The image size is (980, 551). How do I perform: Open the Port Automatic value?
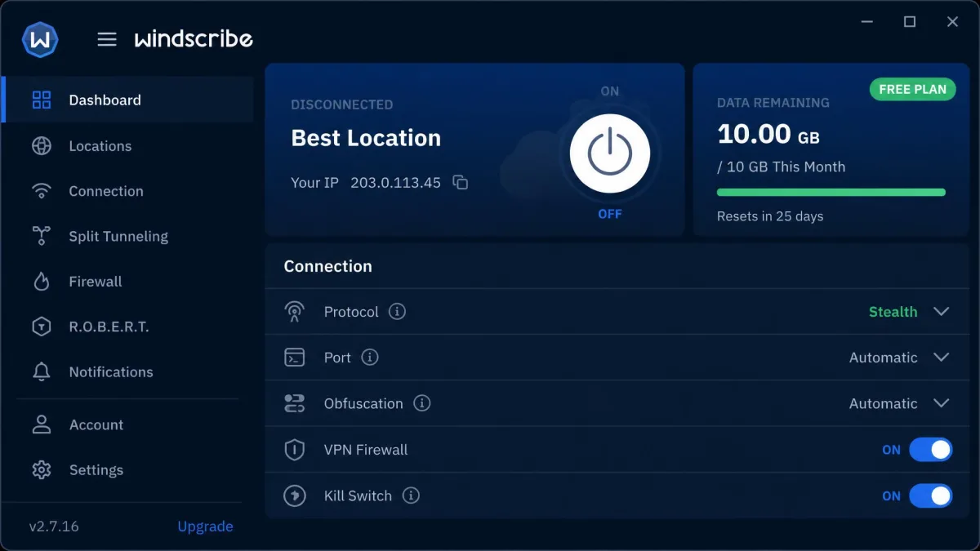883,358
